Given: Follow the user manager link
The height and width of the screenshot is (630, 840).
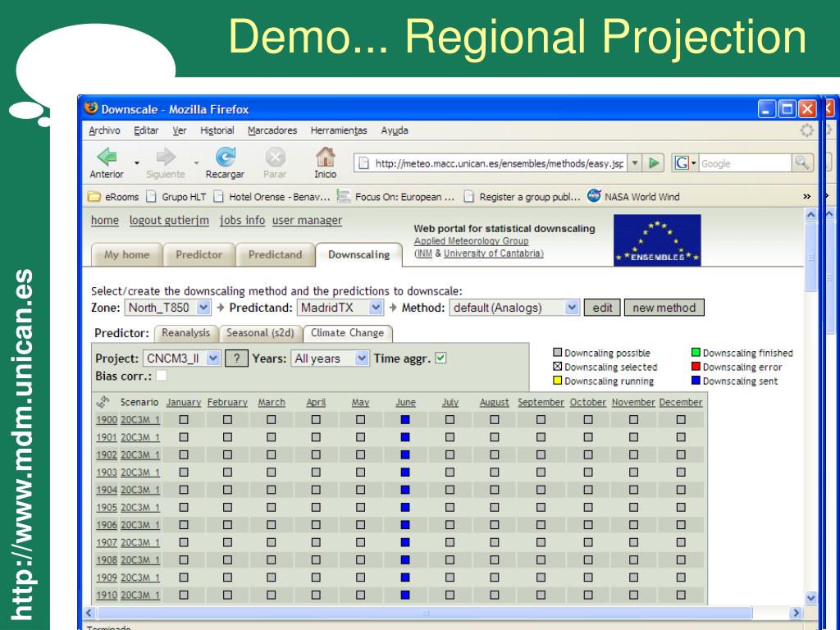Looking at the screenshot, I should (x=307, y=220).
